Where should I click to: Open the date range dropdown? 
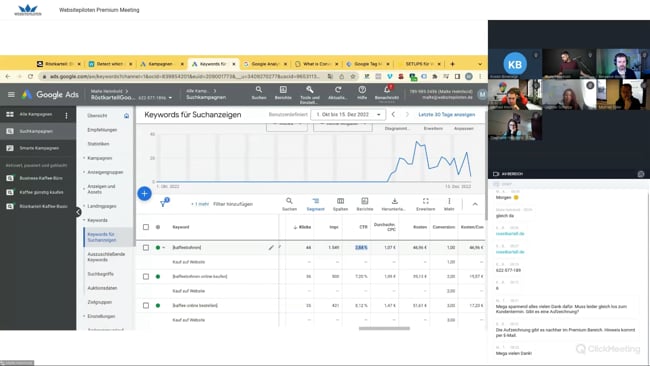pos(348,114)
